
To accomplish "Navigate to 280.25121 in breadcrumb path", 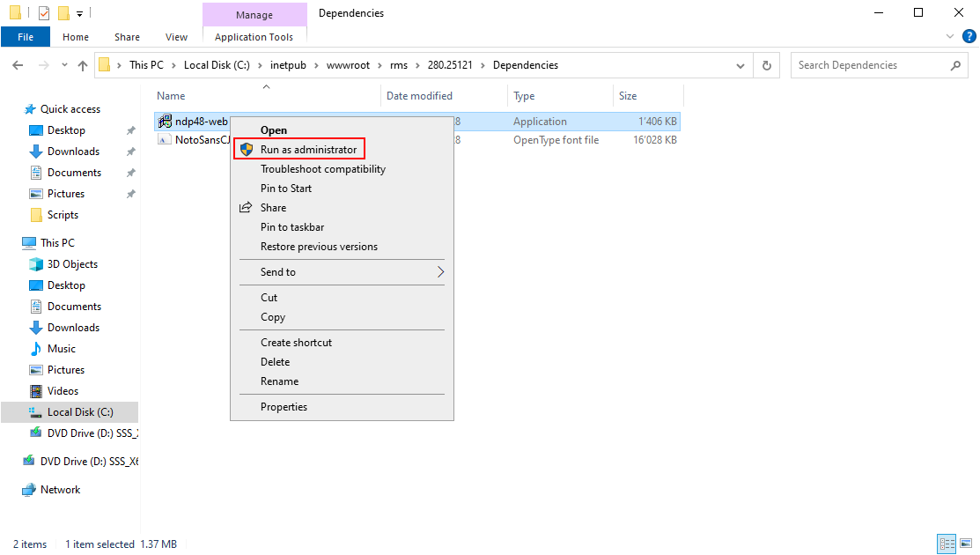I will (450, 65).
